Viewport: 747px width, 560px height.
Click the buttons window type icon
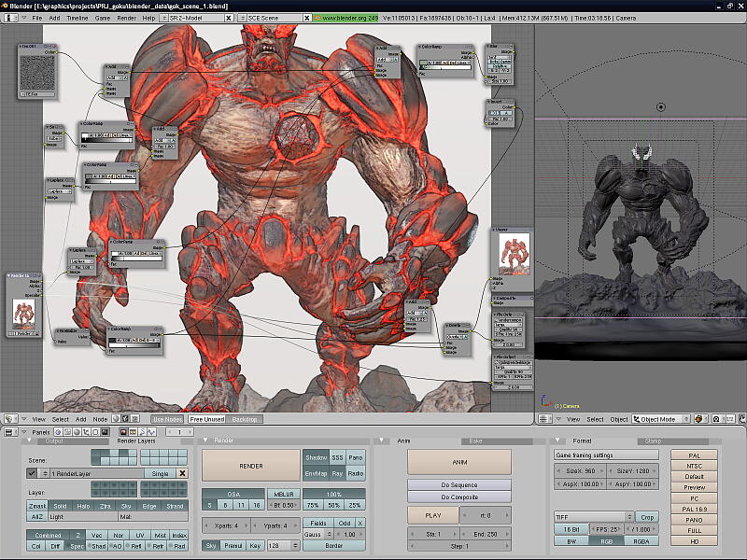pyautogui.click(x=9, y=432)
